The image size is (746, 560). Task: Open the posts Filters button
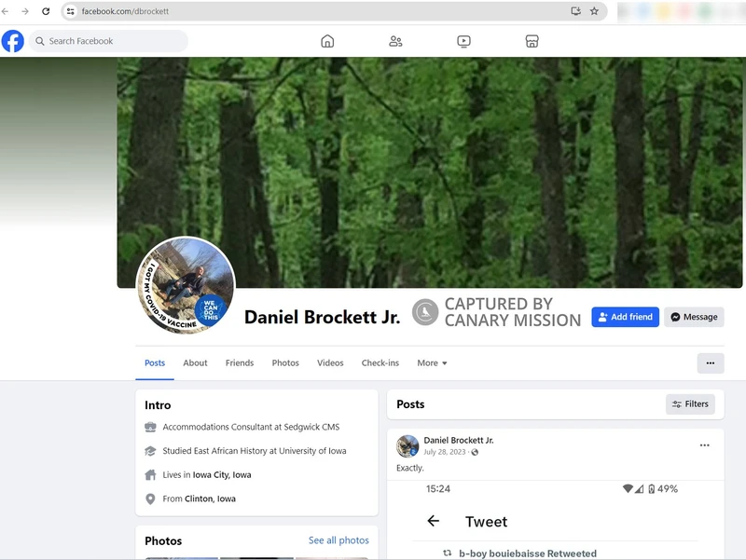(690, 404)
